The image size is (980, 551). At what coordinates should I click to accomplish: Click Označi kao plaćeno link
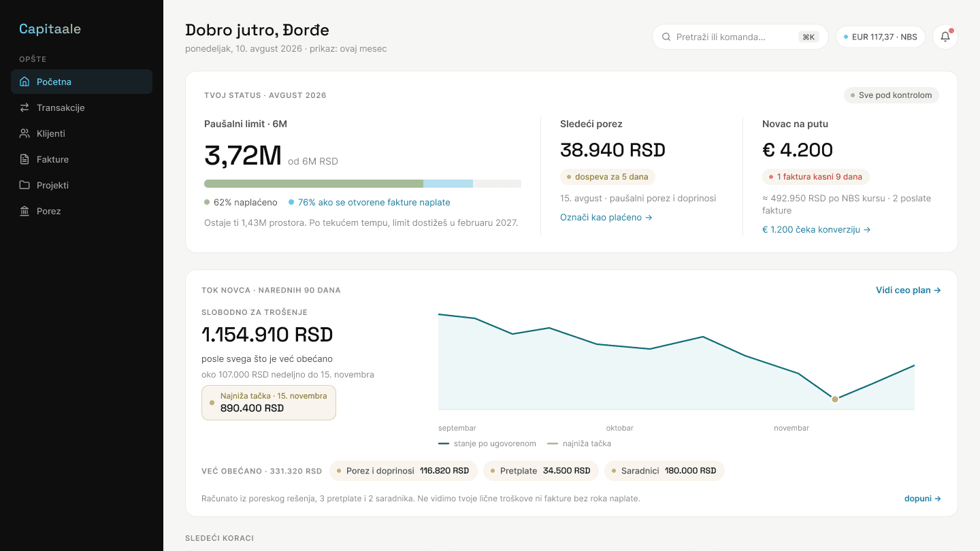[606, 218]
